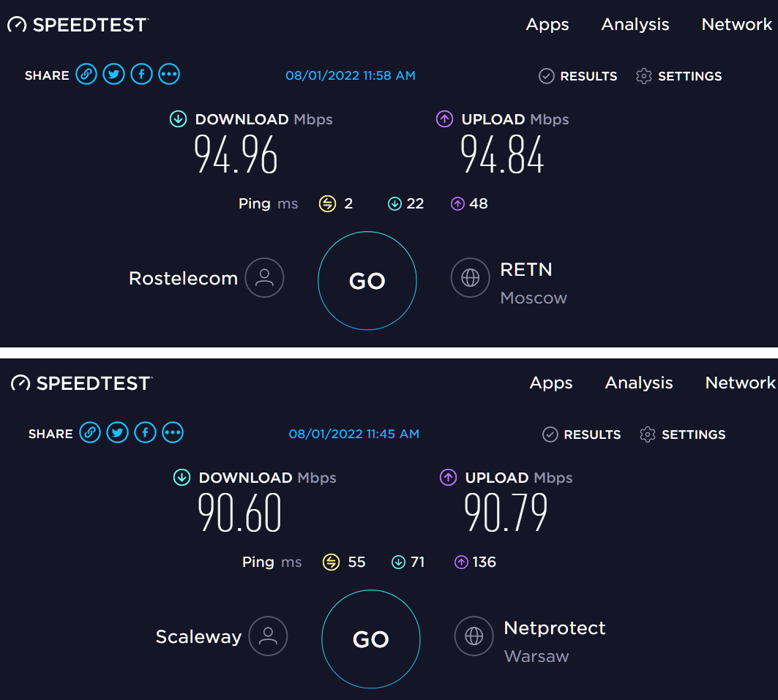The image size is (778, 700).
Task: Share top result on Facebook
Action: point(141,75)
